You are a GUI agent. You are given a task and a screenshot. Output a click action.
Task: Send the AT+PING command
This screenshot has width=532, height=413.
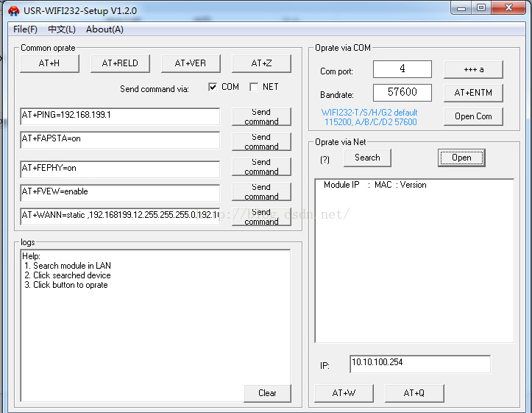click(x=261, y=117)
